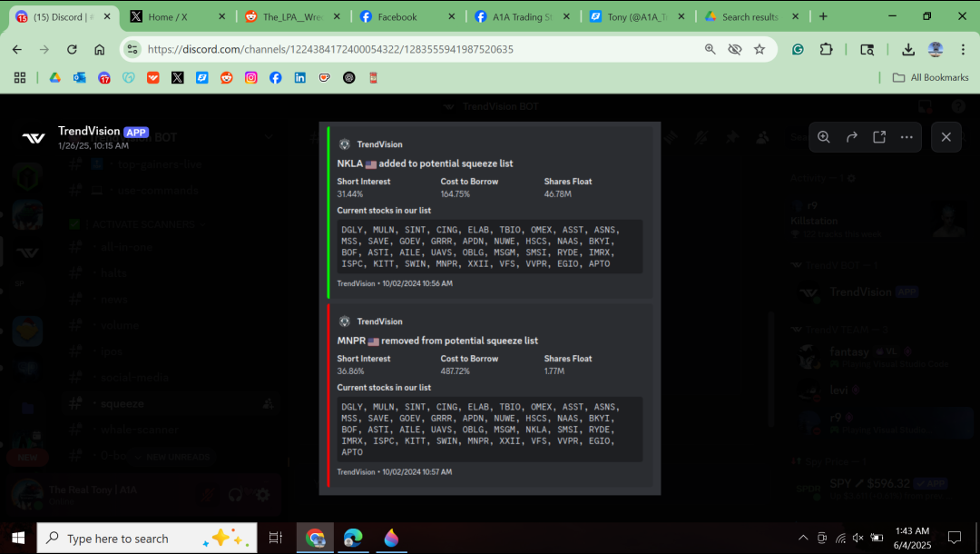Bookmark this page with star
Viewport: 980px width, 554px height.
[x=759, y=49]
